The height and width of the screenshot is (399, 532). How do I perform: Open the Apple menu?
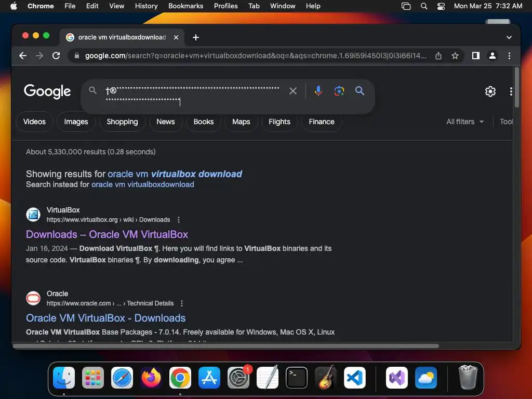(x=14, y=6)
